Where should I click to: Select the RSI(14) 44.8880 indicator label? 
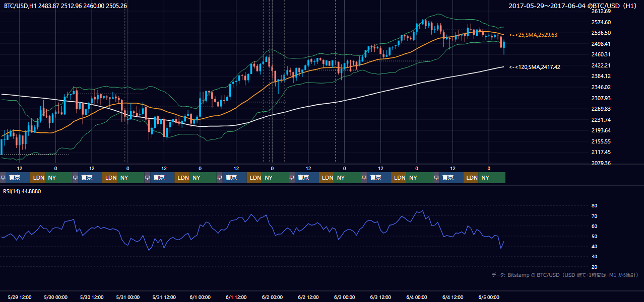coord(22,191)
